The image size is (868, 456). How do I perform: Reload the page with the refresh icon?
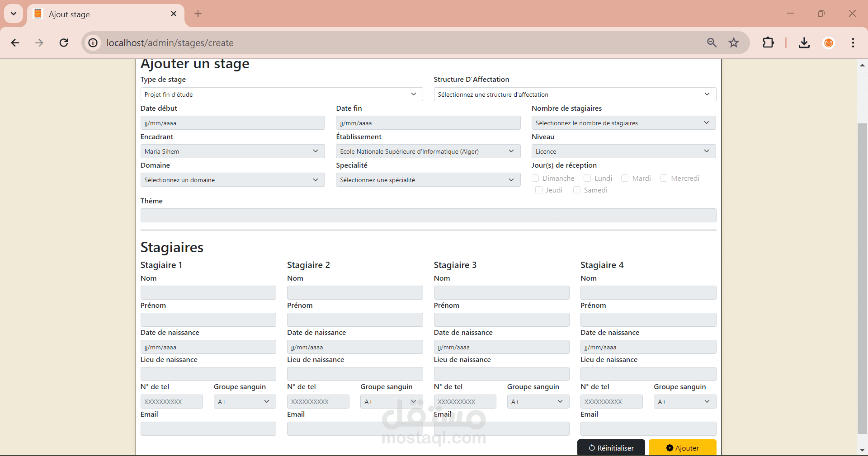pos(64,43)
